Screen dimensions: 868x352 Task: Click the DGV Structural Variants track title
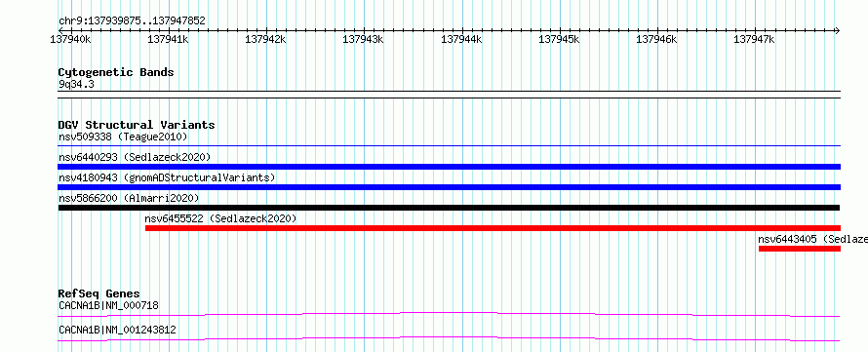tap(137, 125)
